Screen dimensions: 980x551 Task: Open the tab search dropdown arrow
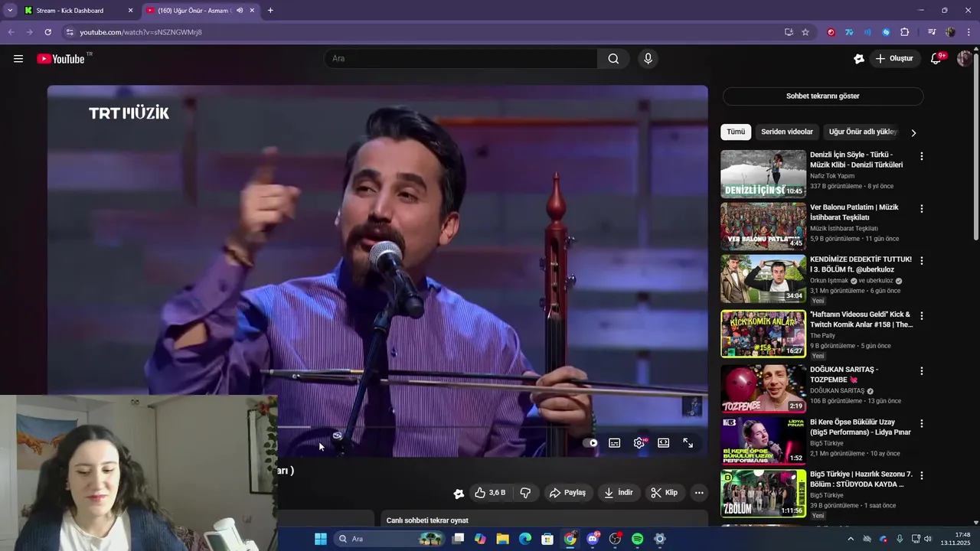coord(10,11)
